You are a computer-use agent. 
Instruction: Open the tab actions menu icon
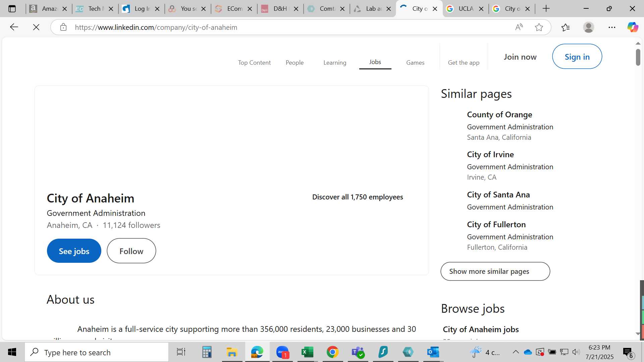[12, 9]
